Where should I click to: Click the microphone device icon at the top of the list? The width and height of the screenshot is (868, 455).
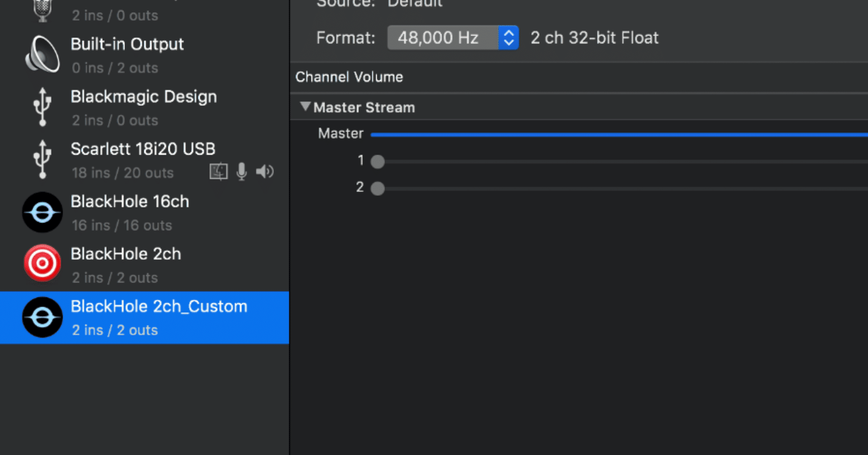42,10
